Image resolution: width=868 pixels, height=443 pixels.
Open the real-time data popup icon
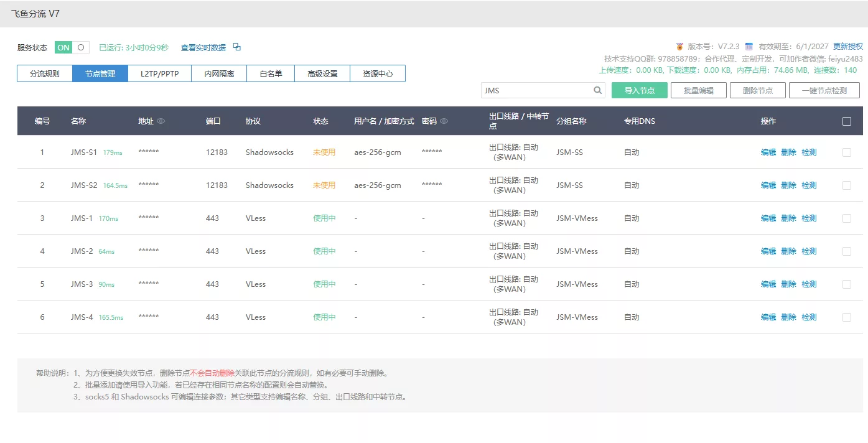[237, 47]
